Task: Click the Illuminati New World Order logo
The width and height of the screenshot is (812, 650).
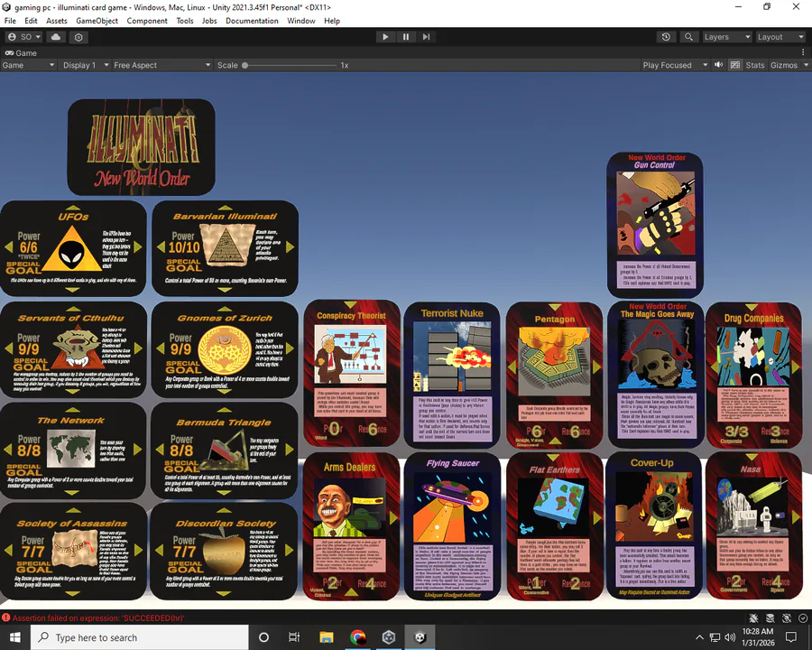Action: (141, 147)
